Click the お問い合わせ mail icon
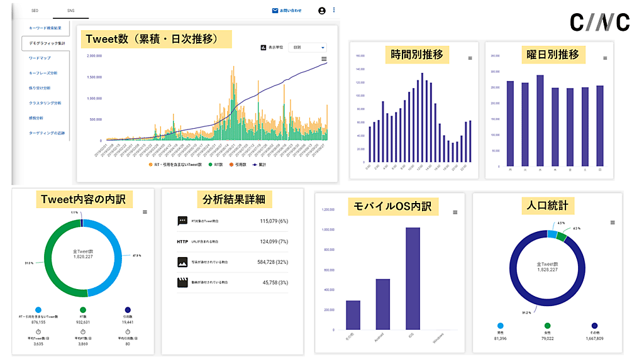 275,11
